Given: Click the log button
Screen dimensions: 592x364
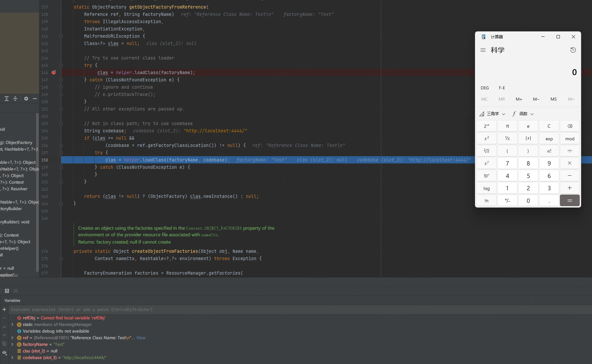Looking at the screenshot, I should click(x=486, y=188).
